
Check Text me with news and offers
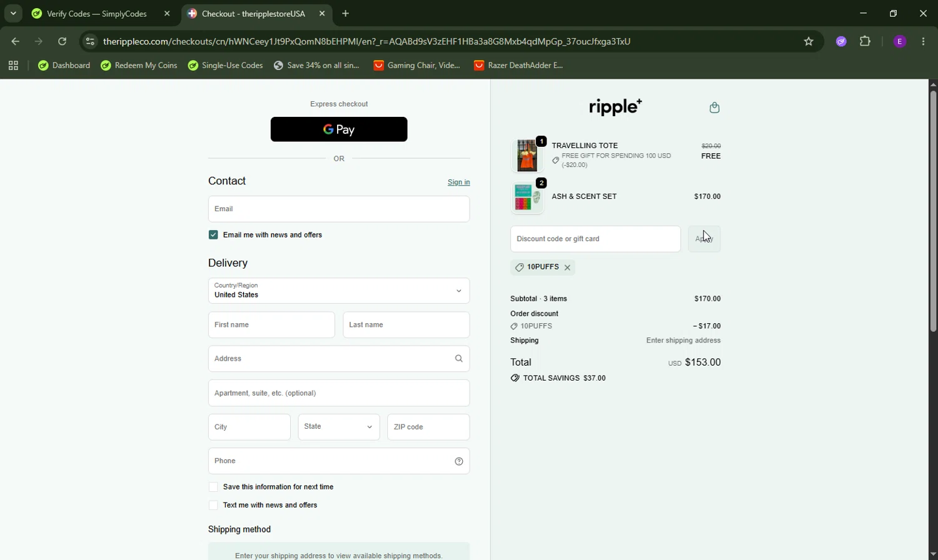click(x=213, y=506)
